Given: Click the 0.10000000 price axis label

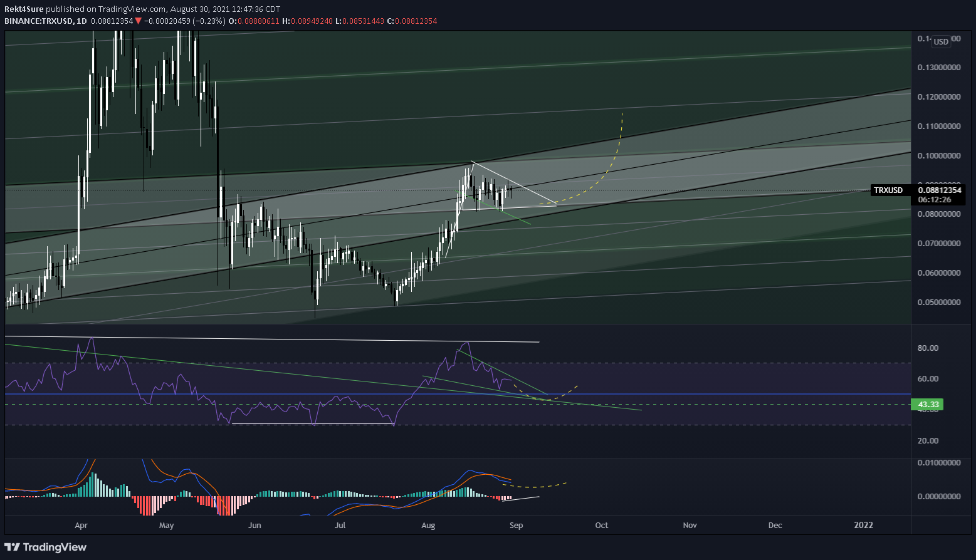Looking at the screenshot, I should 938,155.
